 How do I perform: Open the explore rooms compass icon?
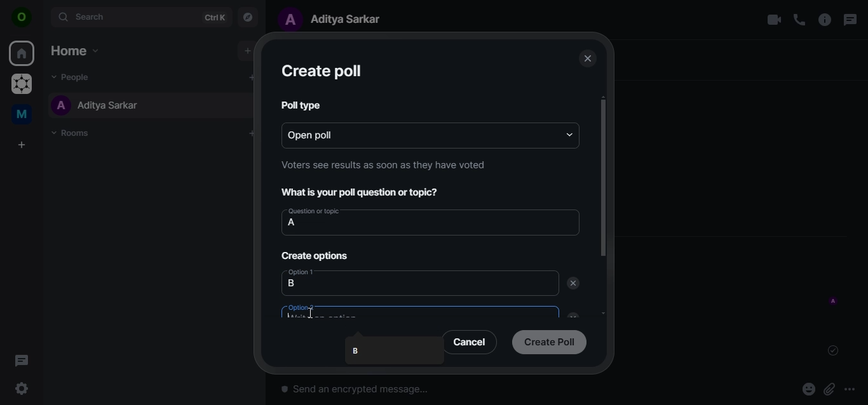[248, 18]
